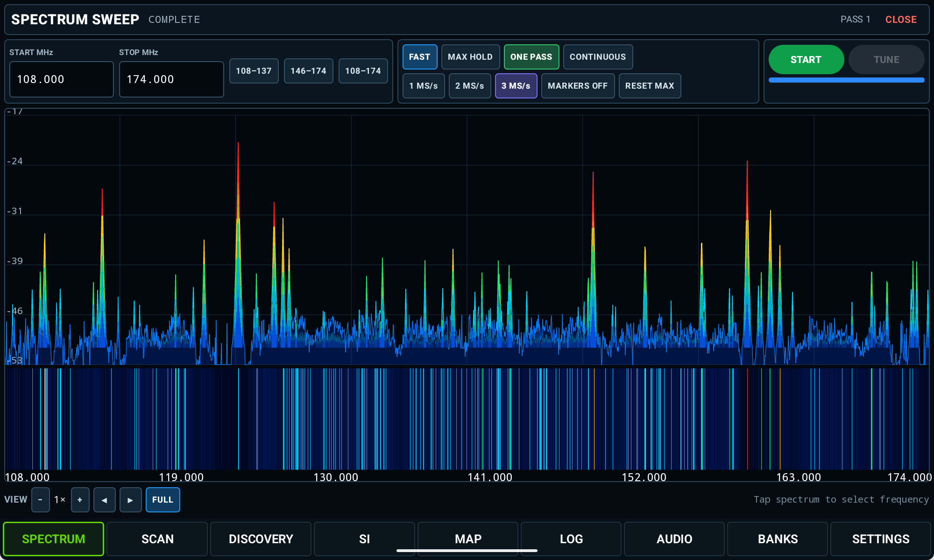Choose the 146–174 band preset

[x=308, y=71]
